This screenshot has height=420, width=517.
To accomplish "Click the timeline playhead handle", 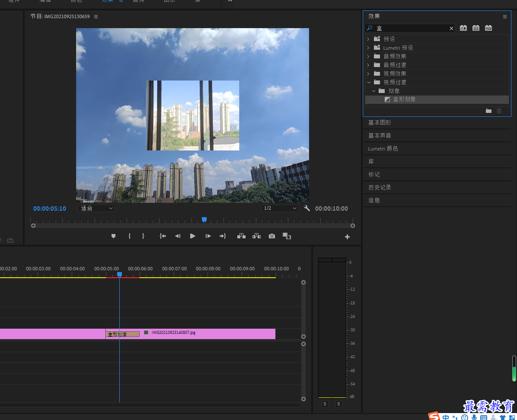I will click(x=119, y=275).
